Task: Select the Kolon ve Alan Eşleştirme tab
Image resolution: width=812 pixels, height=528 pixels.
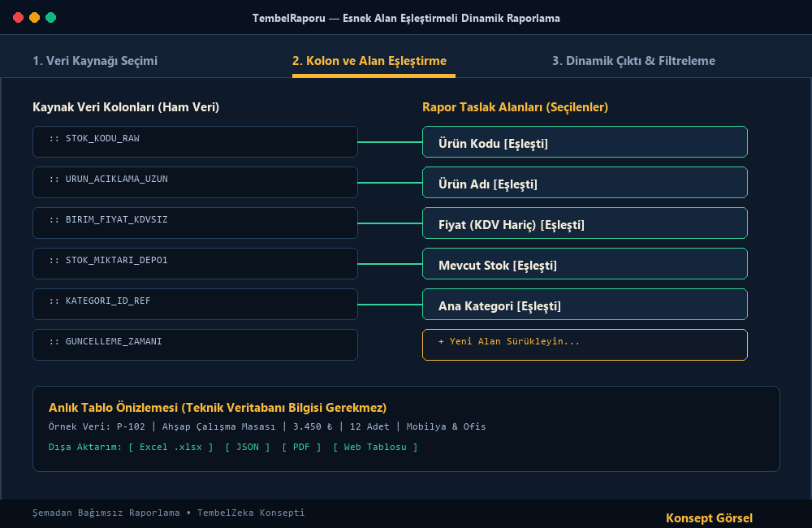Action: 369,61
